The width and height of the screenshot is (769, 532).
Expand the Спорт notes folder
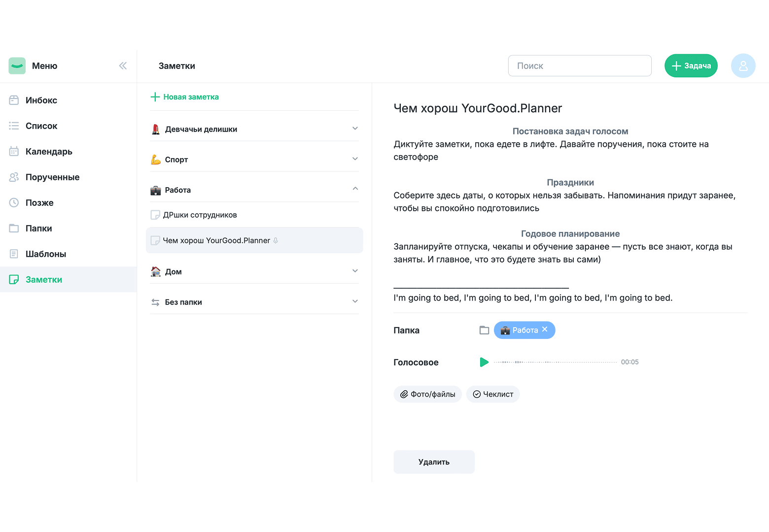pyautogui.click(x=355, y=159)
